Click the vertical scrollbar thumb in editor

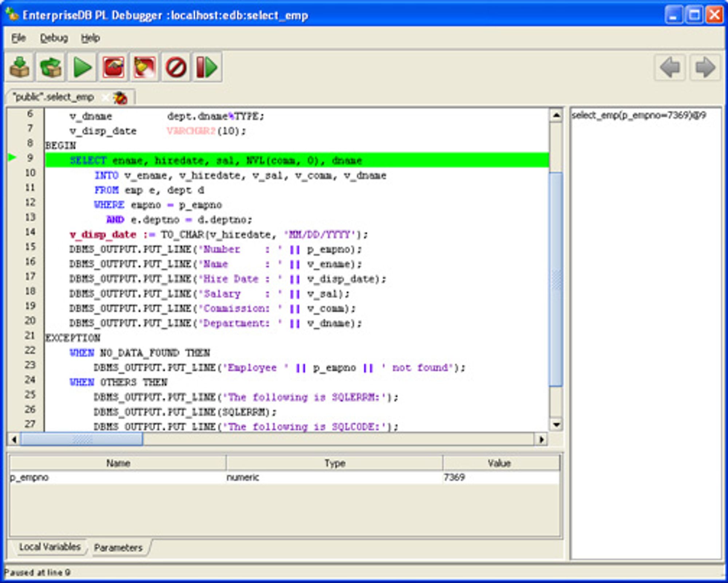coord(556,279)
